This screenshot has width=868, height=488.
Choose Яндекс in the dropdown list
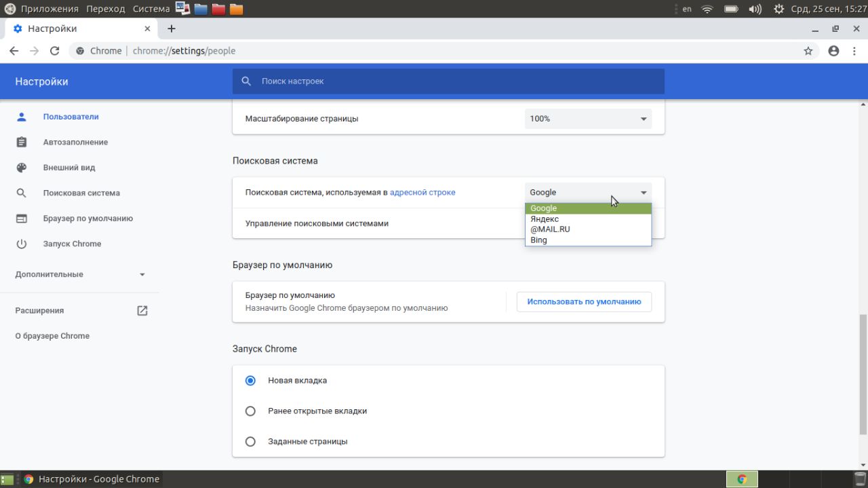(588, 219)
